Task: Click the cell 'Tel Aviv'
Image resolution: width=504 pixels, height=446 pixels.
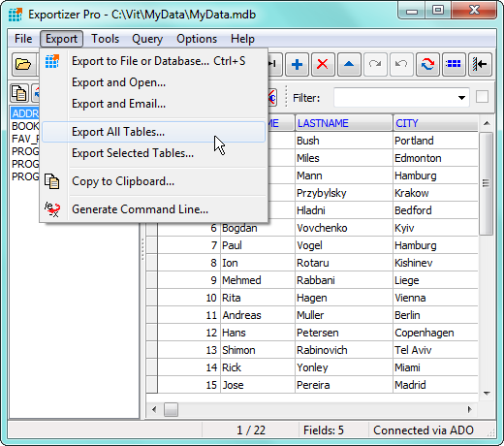Action: (x=435, y=350)
